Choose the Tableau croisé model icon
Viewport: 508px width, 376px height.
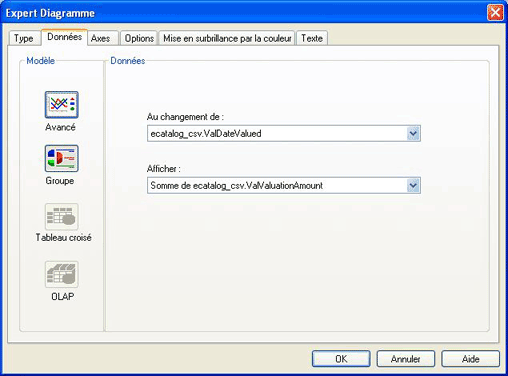pyautogui.click(x=62, y=217)
